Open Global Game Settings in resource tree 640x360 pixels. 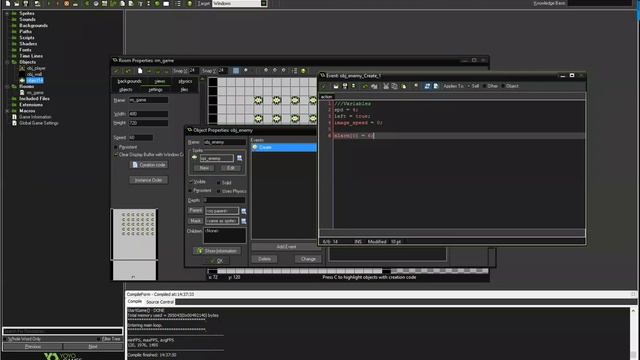(39, 123)
